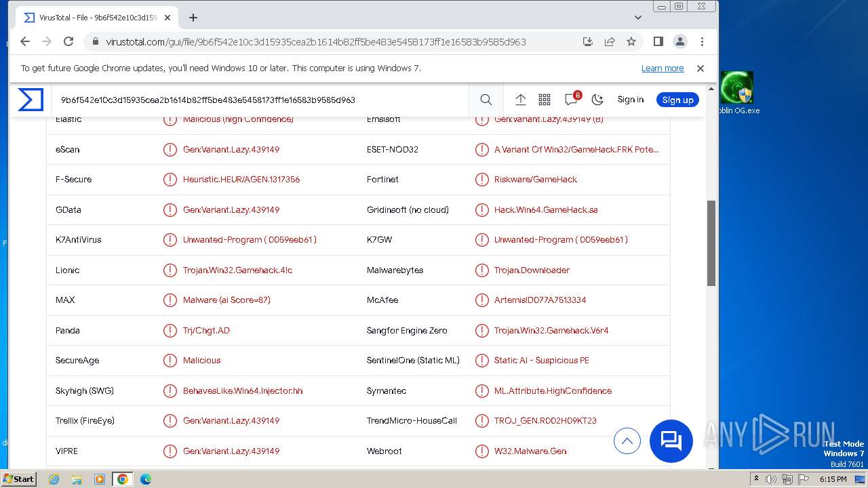
Task: Bookmark this page with star icon
Action: (631, 41)
